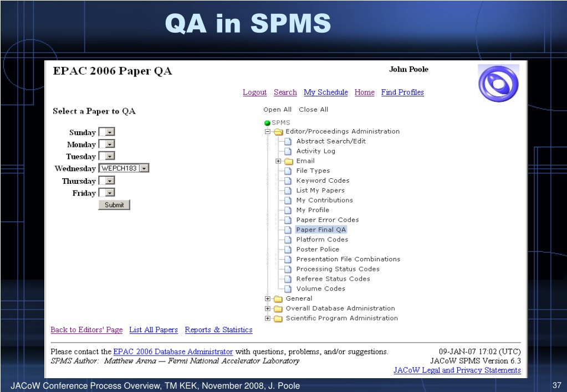
Task: Click the Presentation File Combinations page icon
Action: tap(288, 259)
